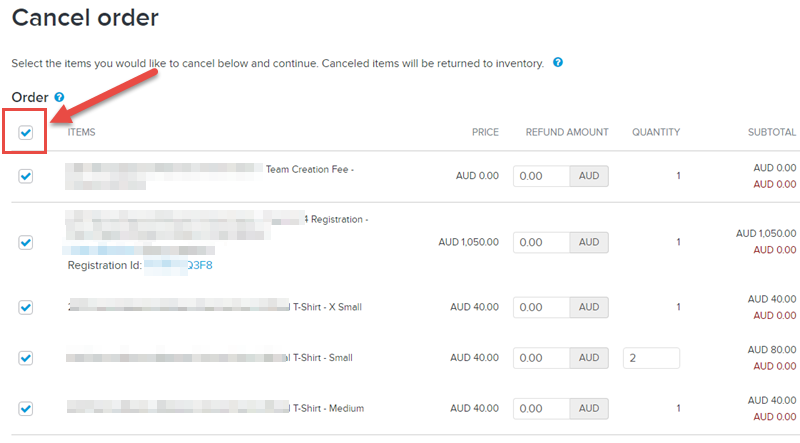
Task: Open the Registration Id link ending Q3F8
Action: [179, 265]
